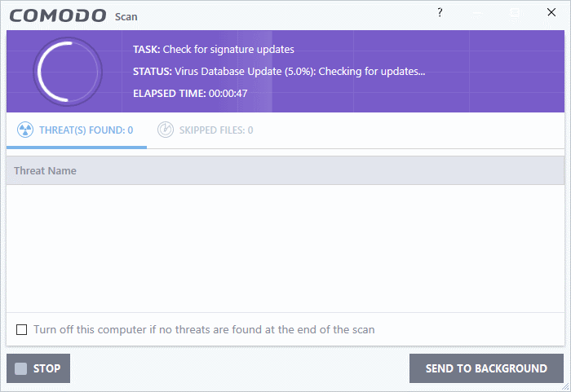The image size is (571, 392).
Task: Enable turn off computer checkbox
Action: [21, 329]
